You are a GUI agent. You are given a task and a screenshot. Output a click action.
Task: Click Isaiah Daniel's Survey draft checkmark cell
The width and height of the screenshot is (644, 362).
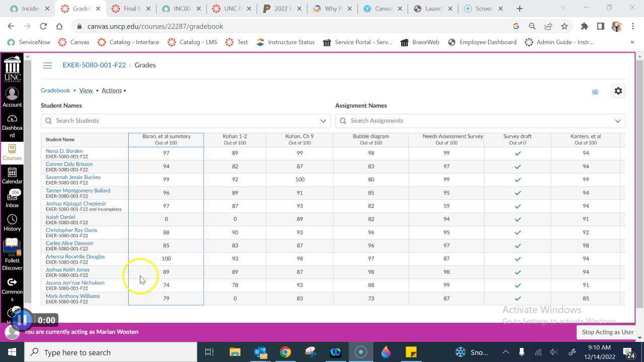517,219
